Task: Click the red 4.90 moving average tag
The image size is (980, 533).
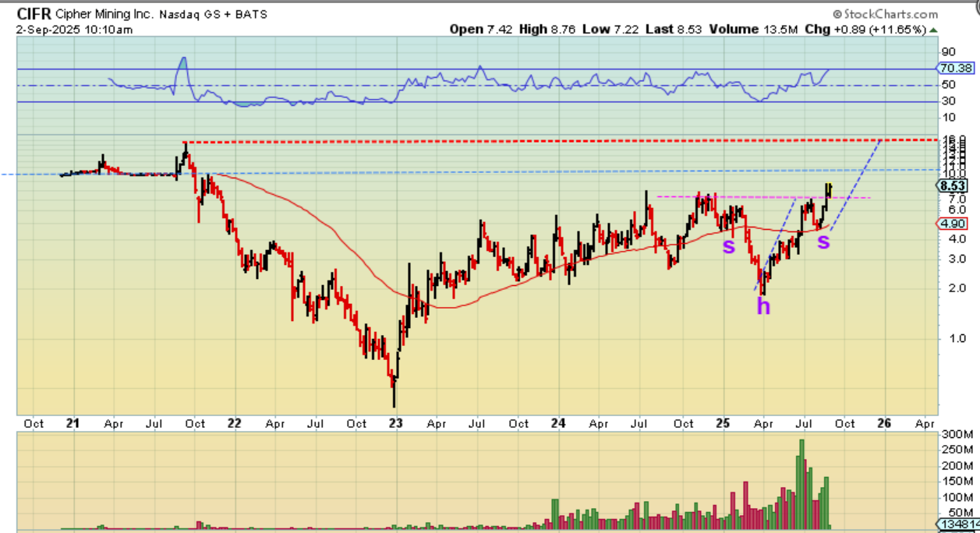Action: [954, 224]
